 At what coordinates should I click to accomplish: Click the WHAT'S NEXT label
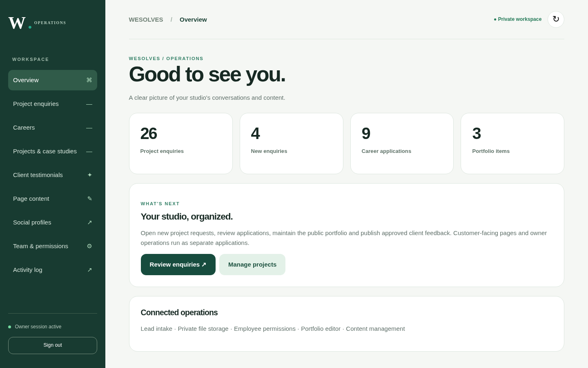pos(160,204)
